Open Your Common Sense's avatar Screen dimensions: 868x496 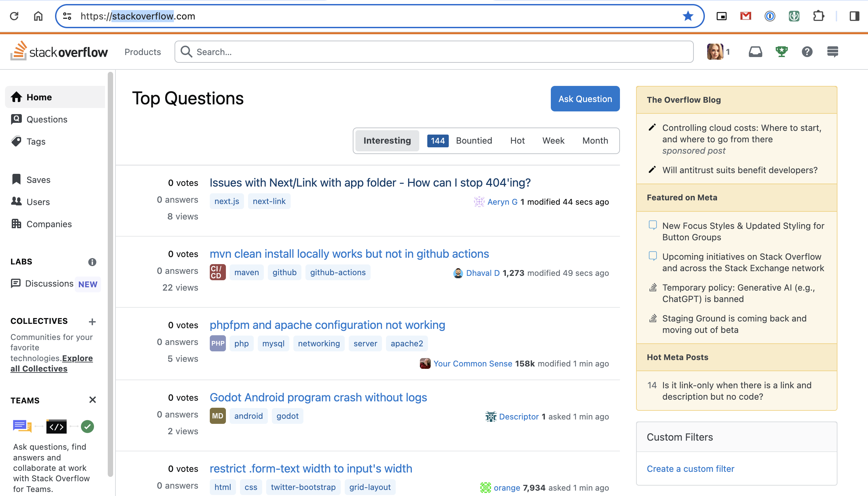pyautogui.click(x=425, y=363)
